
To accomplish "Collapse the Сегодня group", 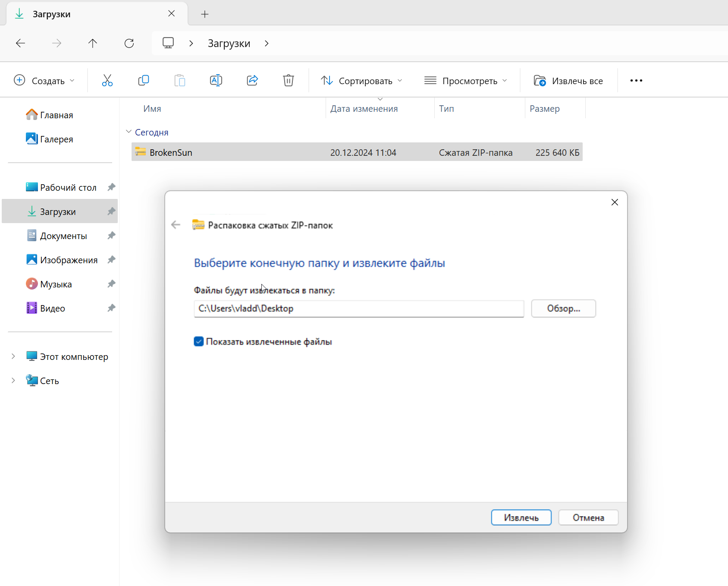I will coord(129,132).
